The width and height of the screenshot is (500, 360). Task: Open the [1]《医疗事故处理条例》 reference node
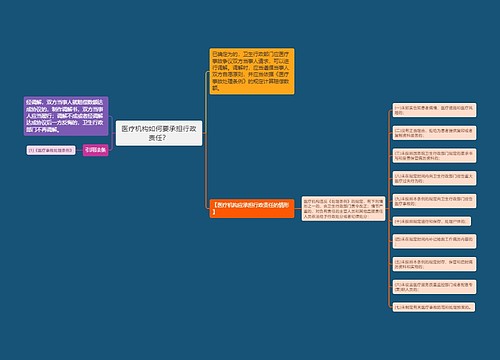(51, 150)
